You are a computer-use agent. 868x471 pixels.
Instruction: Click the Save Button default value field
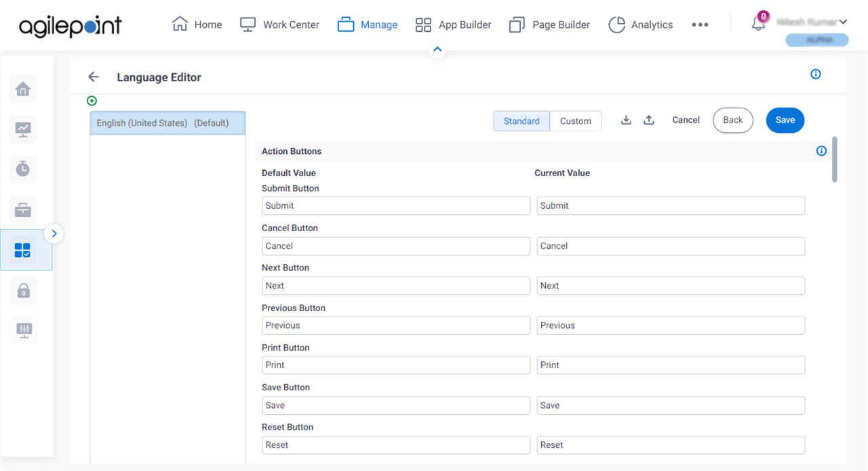(x=396, y=405)
